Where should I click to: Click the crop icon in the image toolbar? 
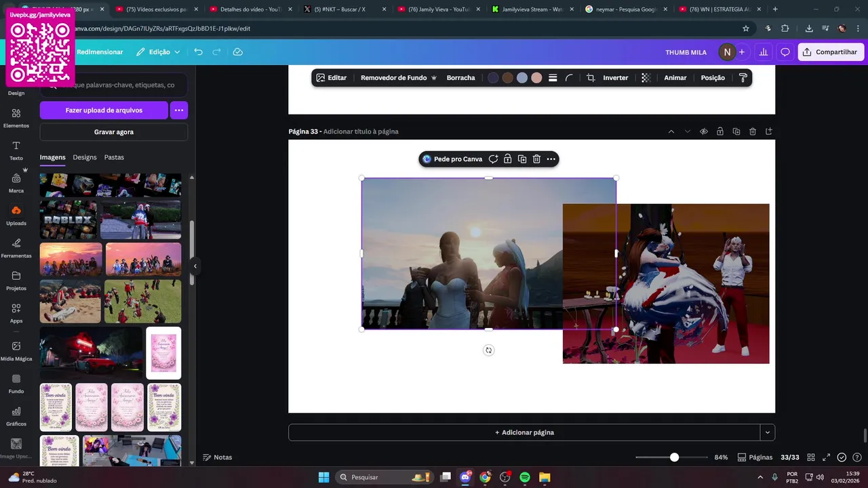591,78
